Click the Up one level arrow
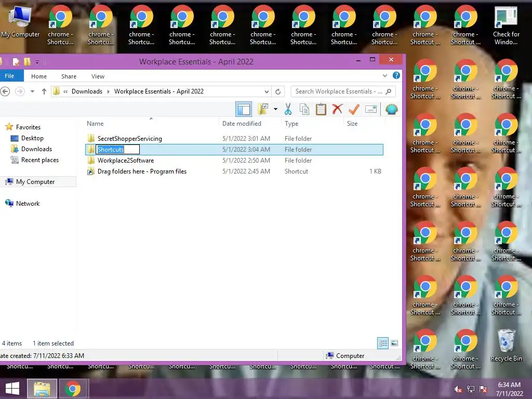Image resolution: width=532 pixels, height=399 pixels. (x=44, y=91)
